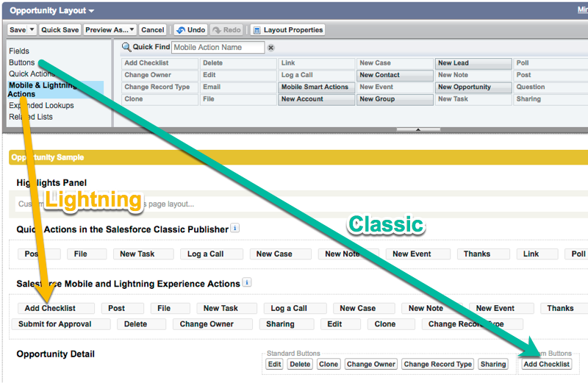Click Change Record Type in the palette

pos(159,87)
